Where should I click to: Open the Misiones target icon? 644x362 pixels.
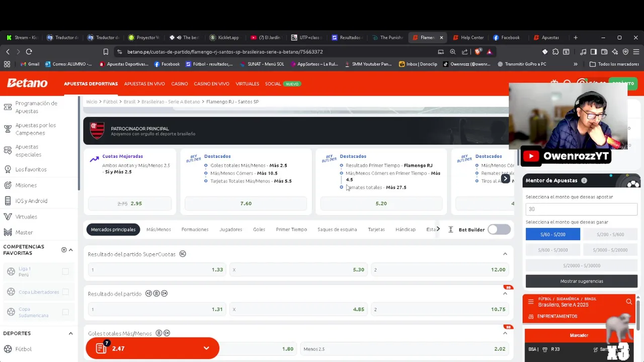click(x=8, y=185)
